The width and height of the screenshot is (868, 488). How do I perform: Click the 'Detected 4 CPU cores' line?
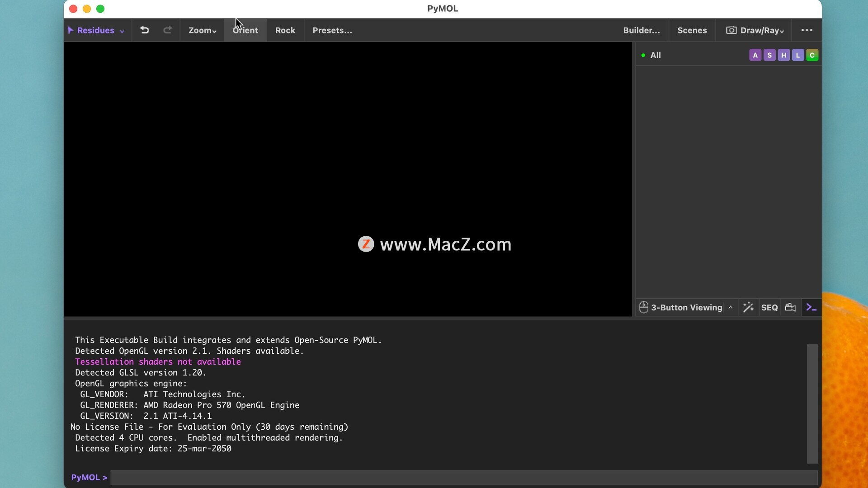[209, 438]
